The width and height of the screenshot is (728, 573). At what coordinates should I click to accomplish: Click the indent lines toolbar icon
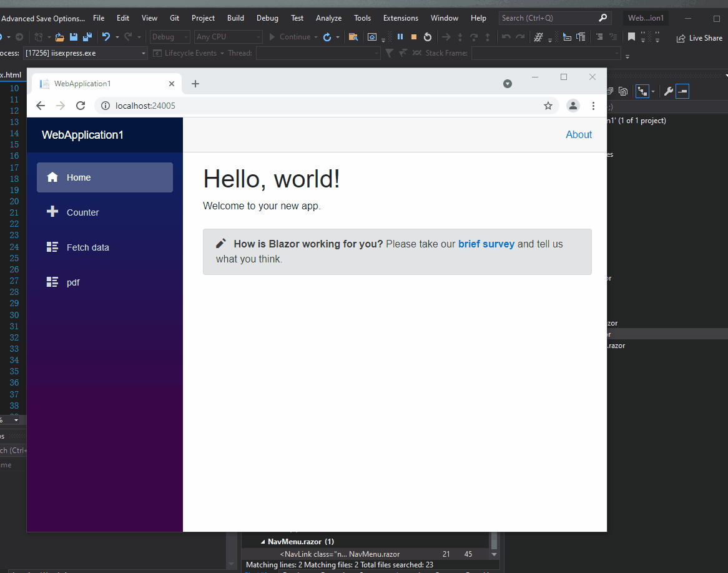pyautogui.click(x=599, y=37)
